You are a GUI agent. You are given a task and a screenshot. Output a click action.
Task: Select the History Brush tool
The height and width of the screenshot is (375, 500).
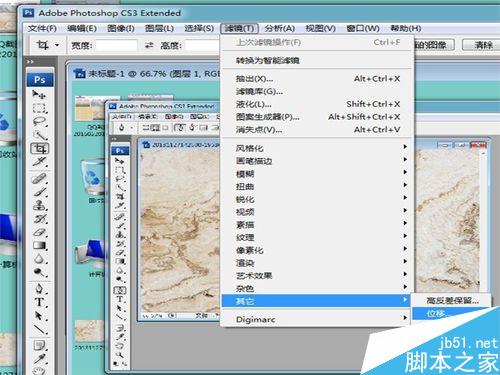[39, 219]
